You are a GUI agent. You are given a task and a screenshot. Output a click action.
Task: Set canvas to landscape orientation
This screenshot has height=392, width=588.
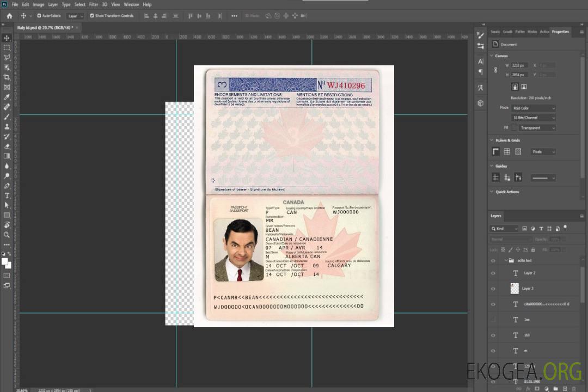524,87
